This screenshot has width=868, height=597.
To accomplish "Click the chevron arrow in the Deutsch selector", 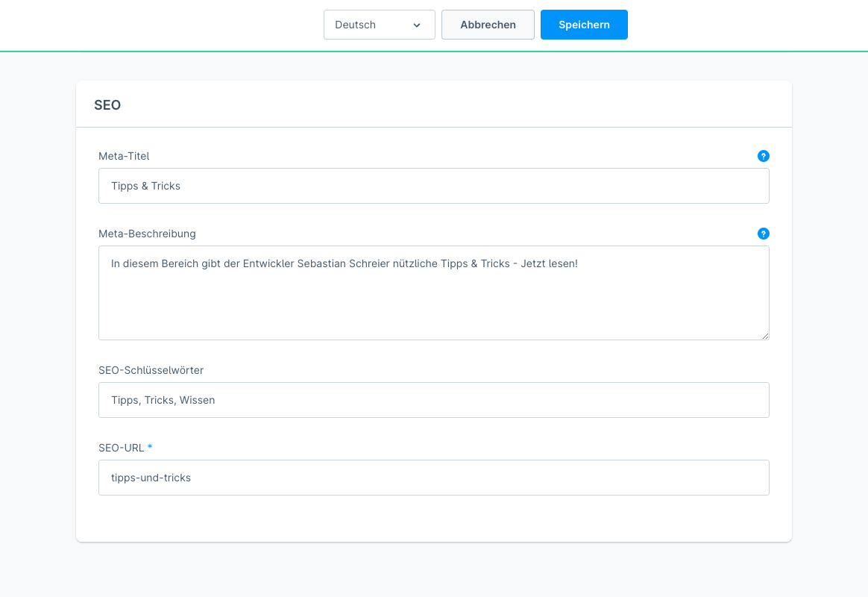I will 417,25.
